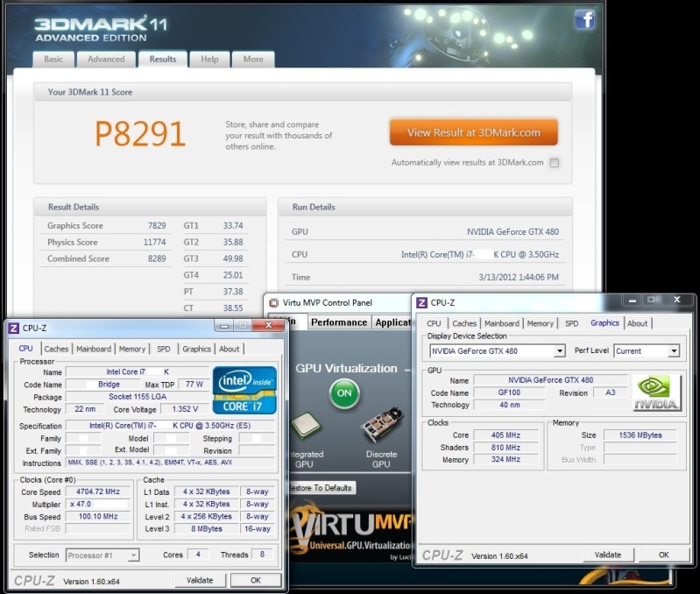Click Restore To Defaults in Virtu MVP
The image size is (700, 594).
tap(321, 488)
